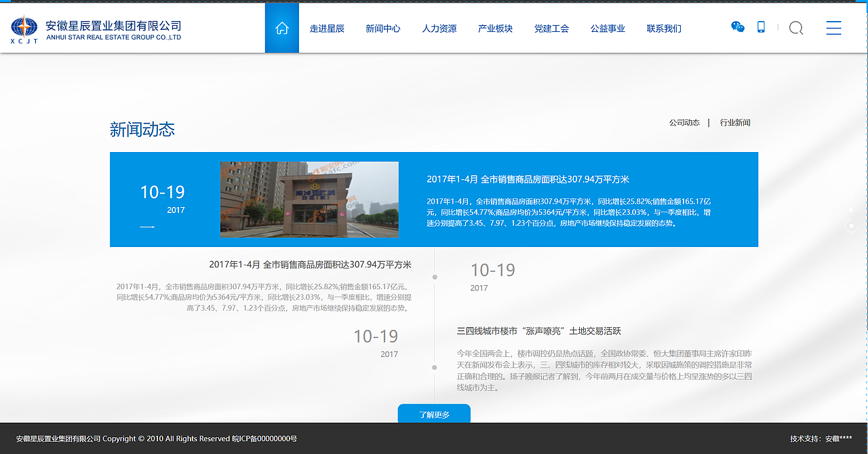Open the 联系我们 navigation menu
Image resolution: width=868 pixels, height=454 pixels.
pos(663,29)
